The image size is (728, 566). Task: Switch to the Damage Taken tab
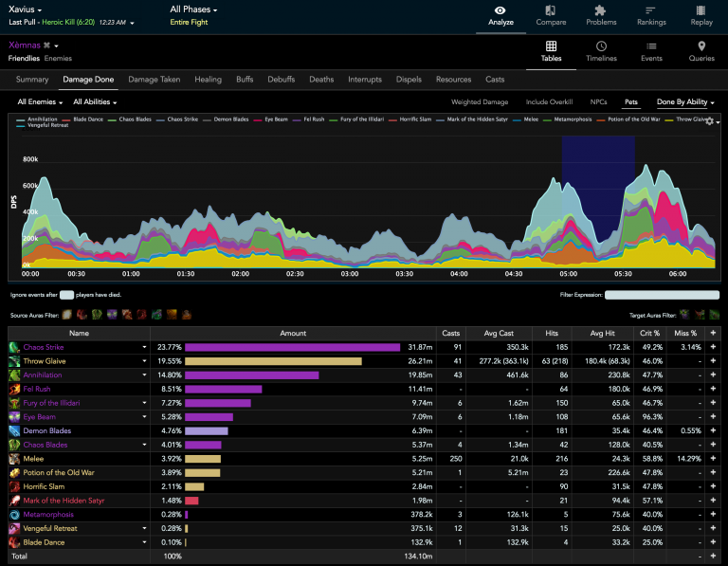coord(154,80)
